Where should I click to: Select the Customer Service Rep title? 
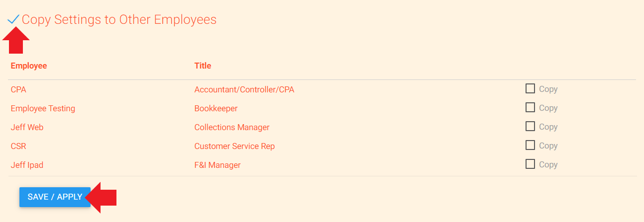pyautogui.click(x=234, y=146)
